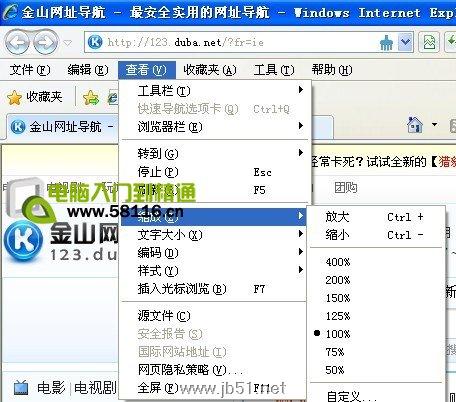Set zoom level to 75%
456x402 pixels.
(x=376, y=352)
